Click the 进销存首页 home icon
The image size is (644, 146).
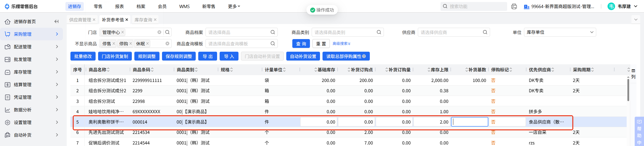(x=8, y=21)
